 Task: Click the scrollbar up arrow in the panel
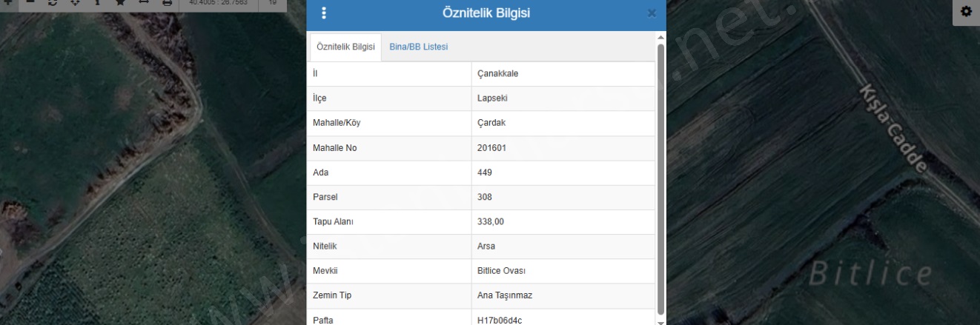(x=660, y=37)
